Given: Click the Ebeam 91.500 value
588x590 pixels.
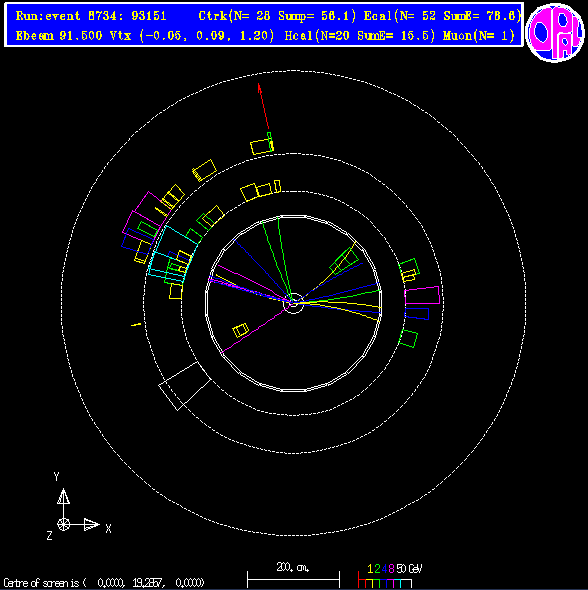Looking at the screenshot, I should (59, 36).
